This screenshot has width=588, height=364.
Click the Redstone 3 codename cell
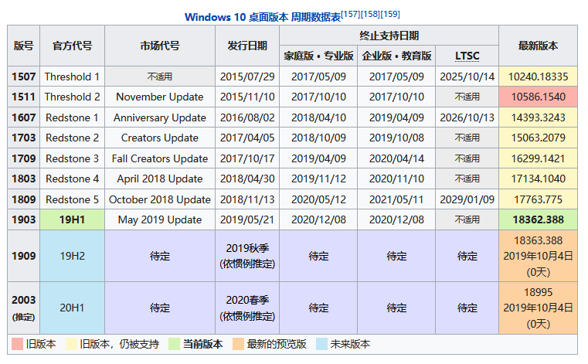(x=72, y=158)
